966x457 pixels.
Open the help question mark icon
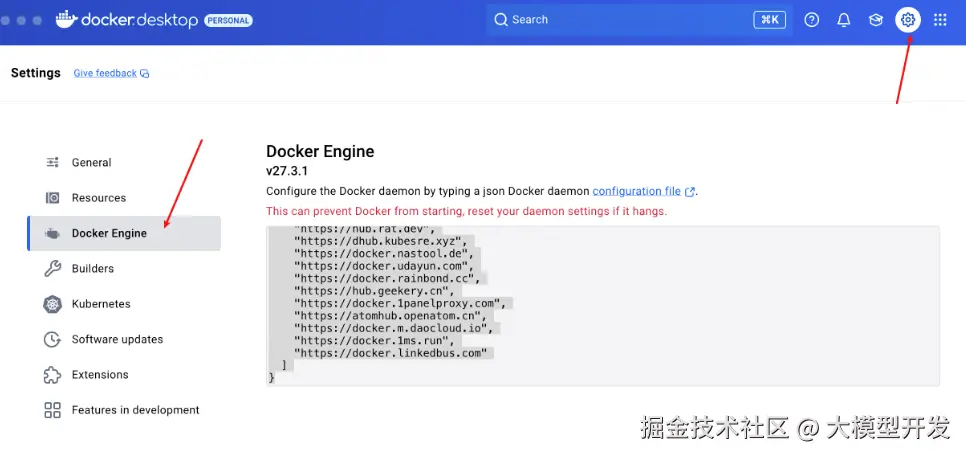[x=812, y=20]
